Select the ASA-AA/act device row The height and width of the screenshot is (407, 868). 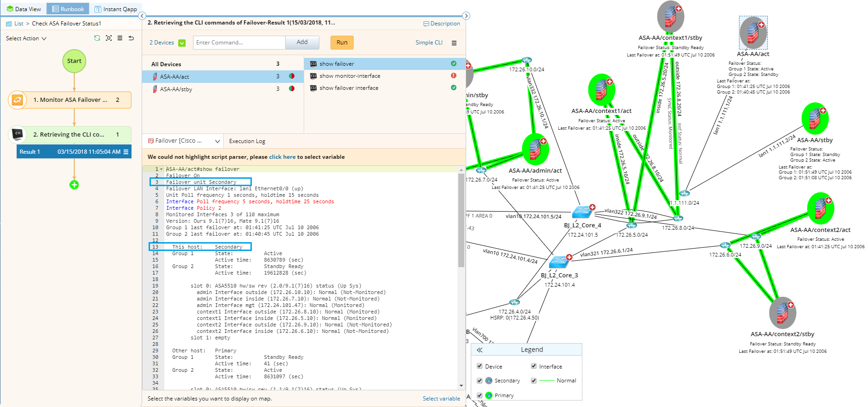coord(223,76)
